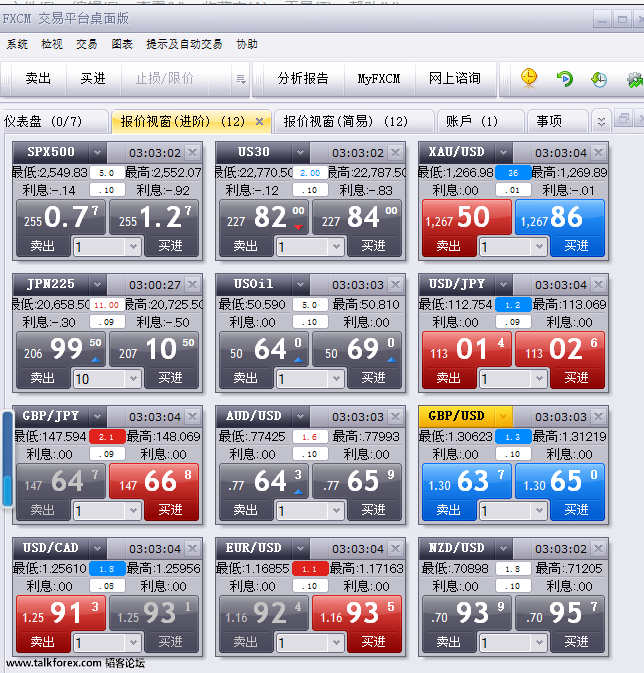Open NZD/USD trade size dropdown
The height and width of the screenshot is (673, 644).
tap(539, 643)
